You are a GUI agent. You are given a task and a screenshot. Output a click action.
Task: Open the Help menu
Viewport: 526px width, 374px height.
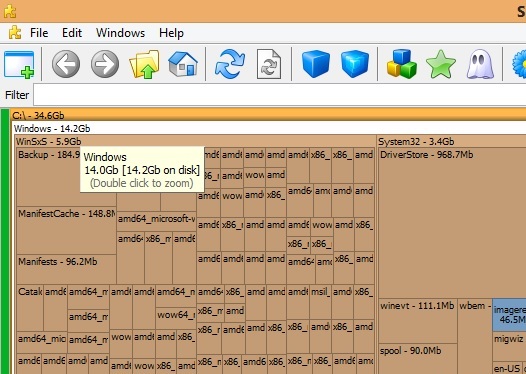click(x=171, y=33)
